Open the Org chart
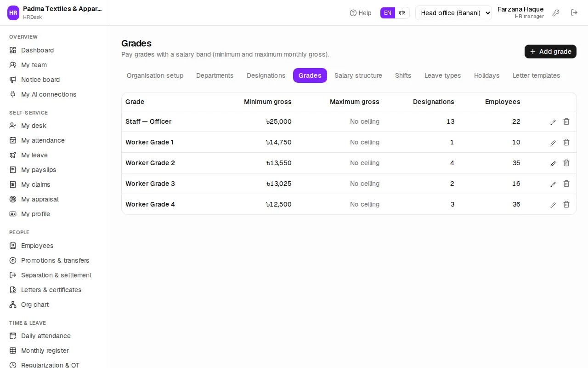This screenshot has width=588, height=368. [x=55, y=305]
